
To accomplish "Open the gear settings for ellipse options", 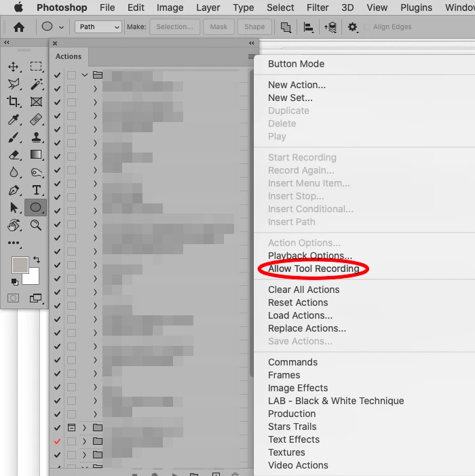I will pyautogui.click(x=352, y=27).
